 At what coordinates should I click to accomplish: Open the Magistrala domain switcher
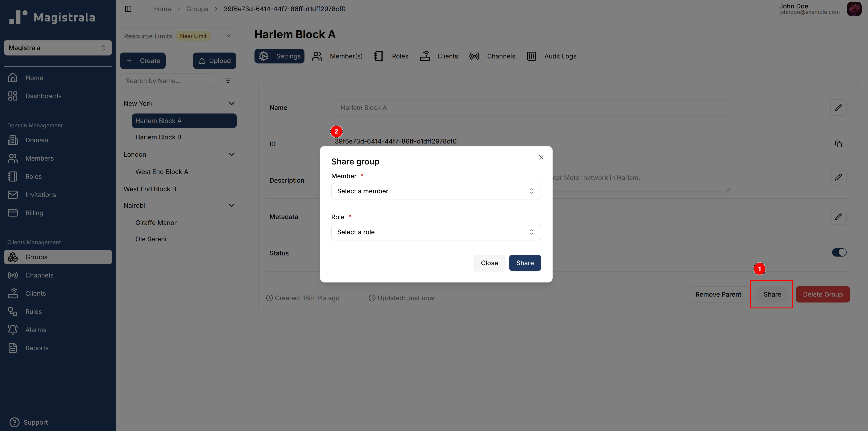pos(58,48)
